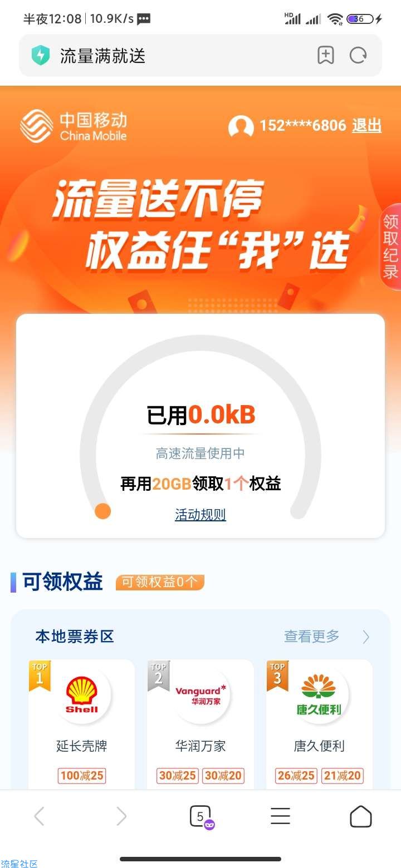Add page to bookmarks icon

326,55
